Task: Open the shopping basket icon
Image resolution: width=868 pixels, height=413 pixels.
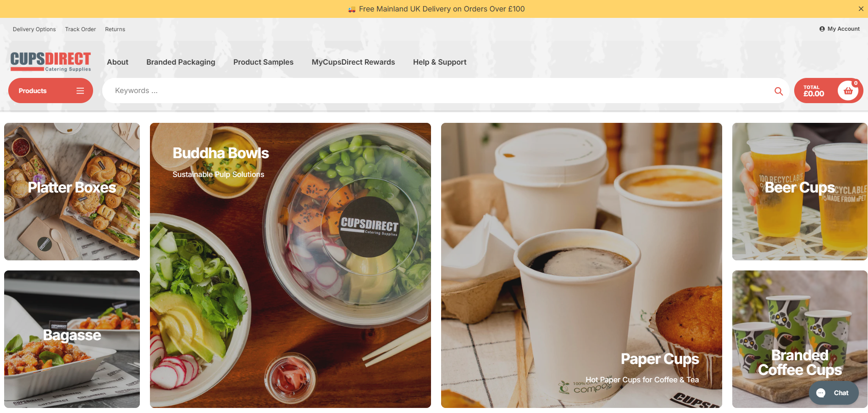Action: pos(848,91)
